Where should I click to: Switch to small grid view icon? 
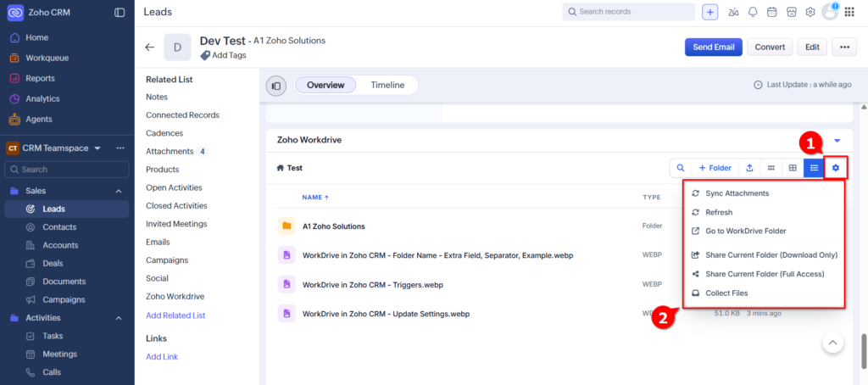[771, 168]
